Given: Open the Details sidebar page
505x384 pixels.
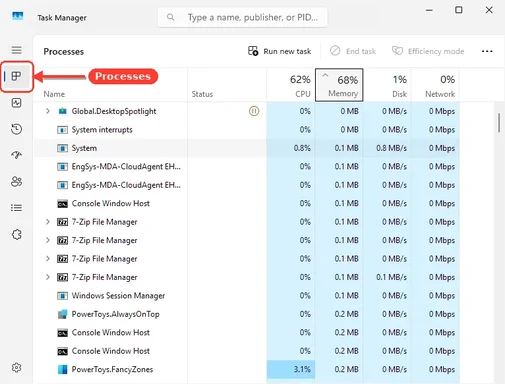Looking at the screenshot, I should click(x=16, y=208).
